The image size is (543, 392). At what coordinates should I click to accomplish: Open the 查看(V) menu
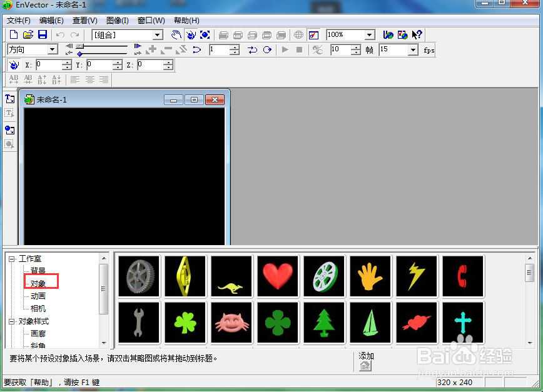[85, 21]
